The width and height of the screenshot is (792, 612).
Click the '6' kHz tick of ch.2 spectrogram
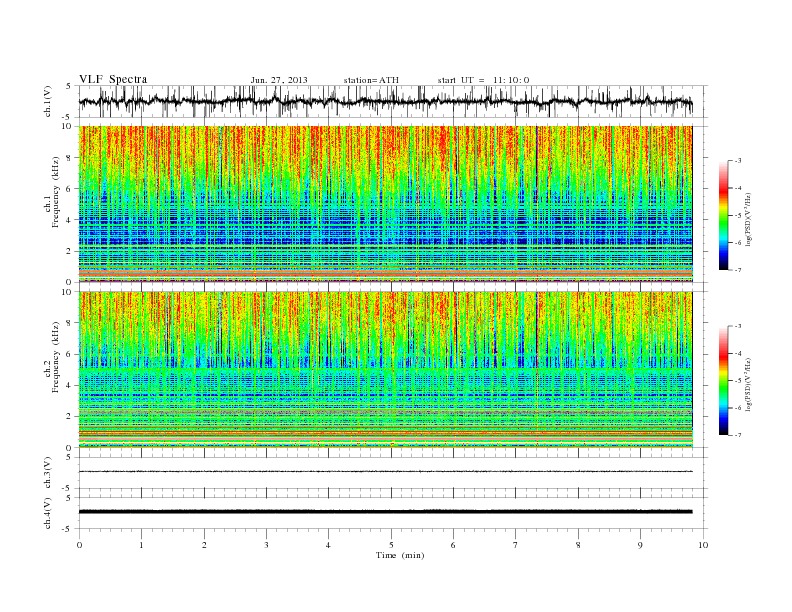70,354
